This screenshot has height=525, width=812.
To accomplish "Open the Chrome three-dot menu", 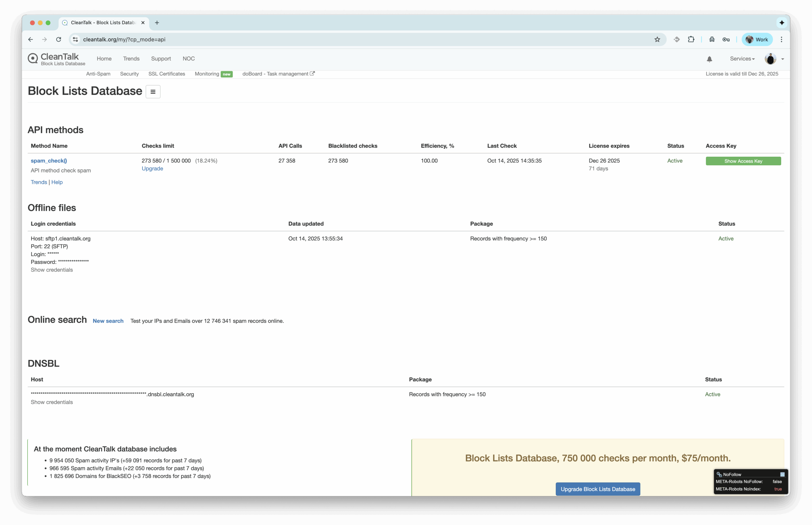I will tap(781, 40).
